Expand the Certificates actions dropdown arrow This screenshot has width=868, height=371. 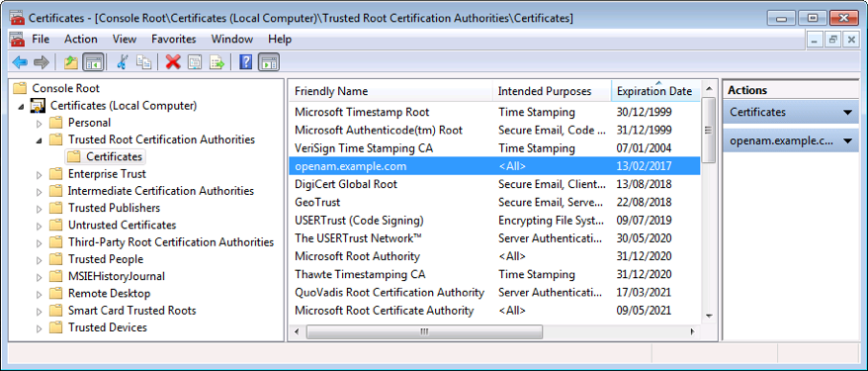(847, 113)
